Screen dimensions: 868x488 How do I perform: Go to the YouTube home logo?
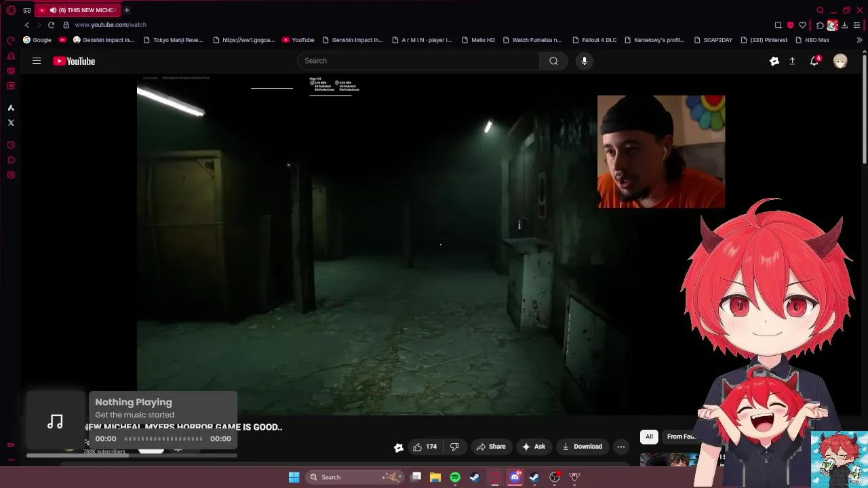(74, 61)
